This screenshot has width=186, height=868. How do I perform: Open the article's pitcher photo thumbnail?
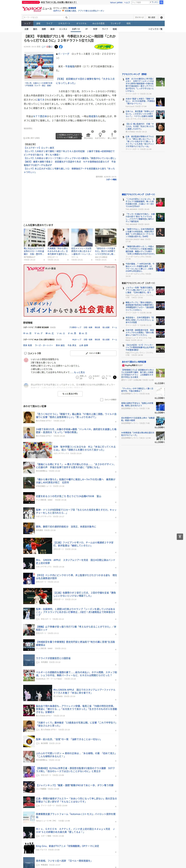click(39, 67)
